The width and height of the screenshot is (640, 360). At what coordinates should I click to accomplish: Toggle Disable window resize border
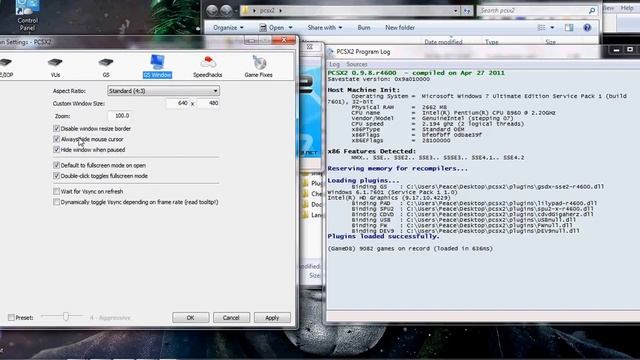point(56,129)
